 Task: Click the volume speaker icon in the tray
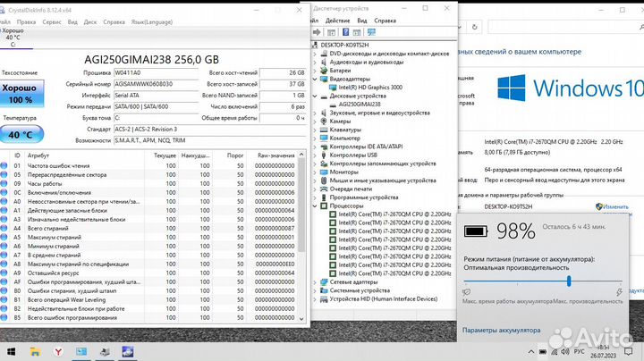pos(565,352)
